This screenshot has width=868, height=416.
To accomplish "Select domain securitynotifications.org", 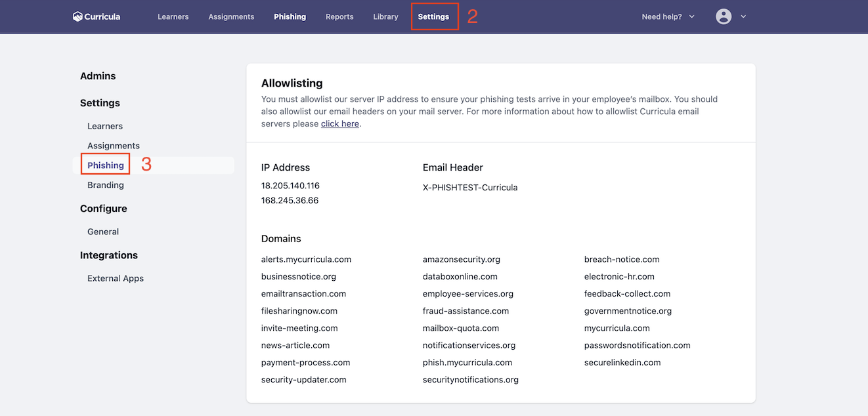I will (471, 379).
